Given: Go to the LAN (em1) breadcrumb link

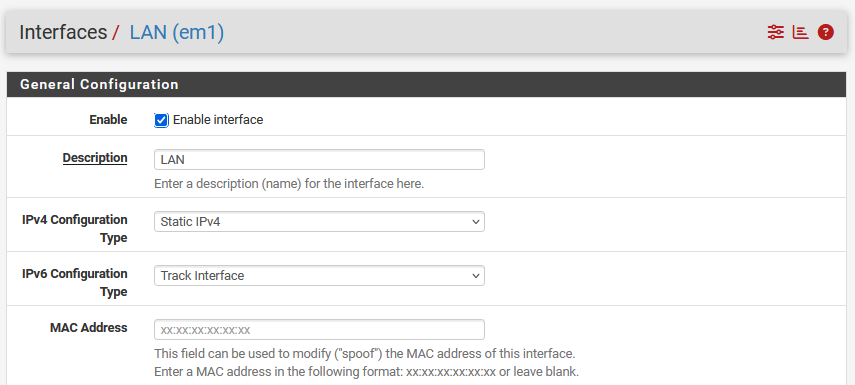Looking at the screenshot, I should pos(177,32).
